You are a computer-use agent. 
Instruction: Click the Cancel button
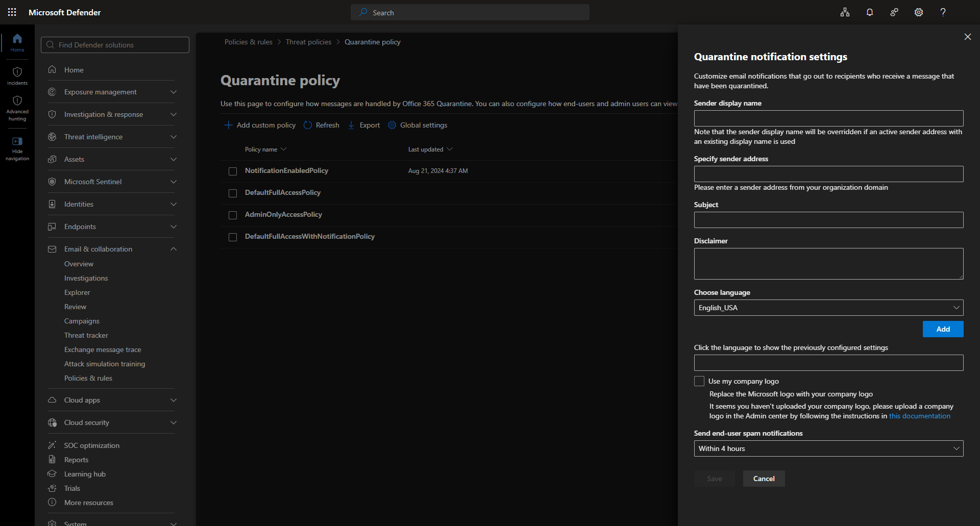(x=764, y=479)
